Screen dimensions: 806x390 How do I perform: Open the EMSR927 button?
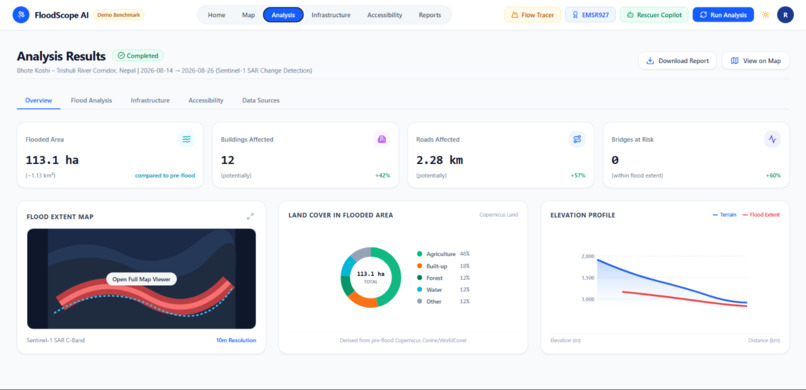pyautogui.click(x=590, y=15)
